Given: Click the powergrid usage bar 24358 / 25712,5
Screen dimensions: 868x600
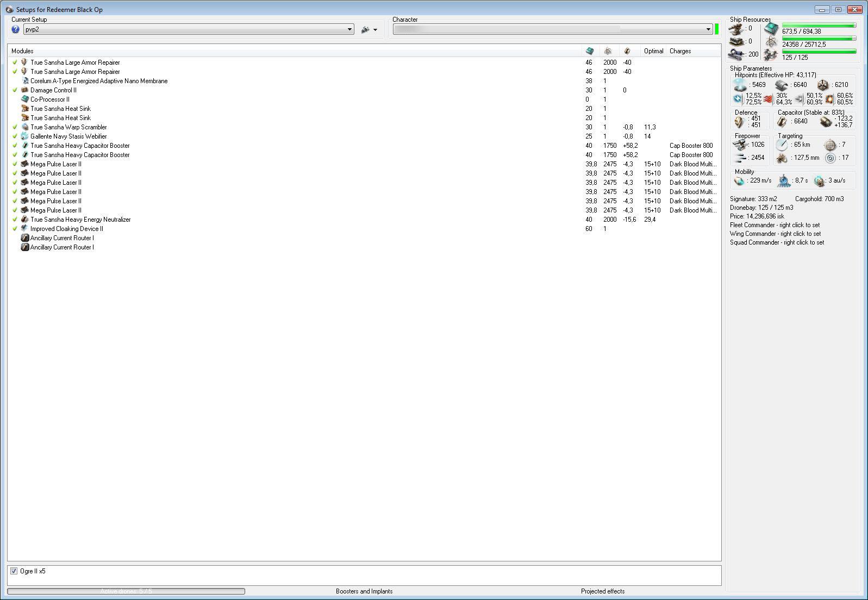Looking at the screenshot, I should coord(819,38).
